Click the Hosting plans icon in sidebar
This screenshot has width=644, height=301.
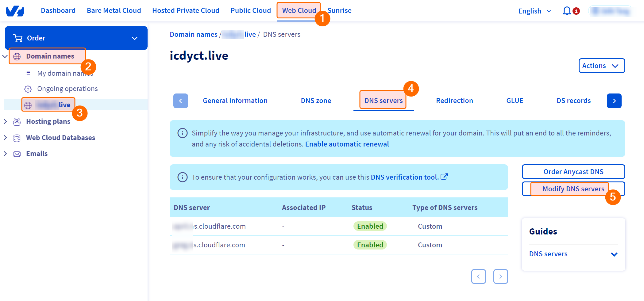(17, 122)
